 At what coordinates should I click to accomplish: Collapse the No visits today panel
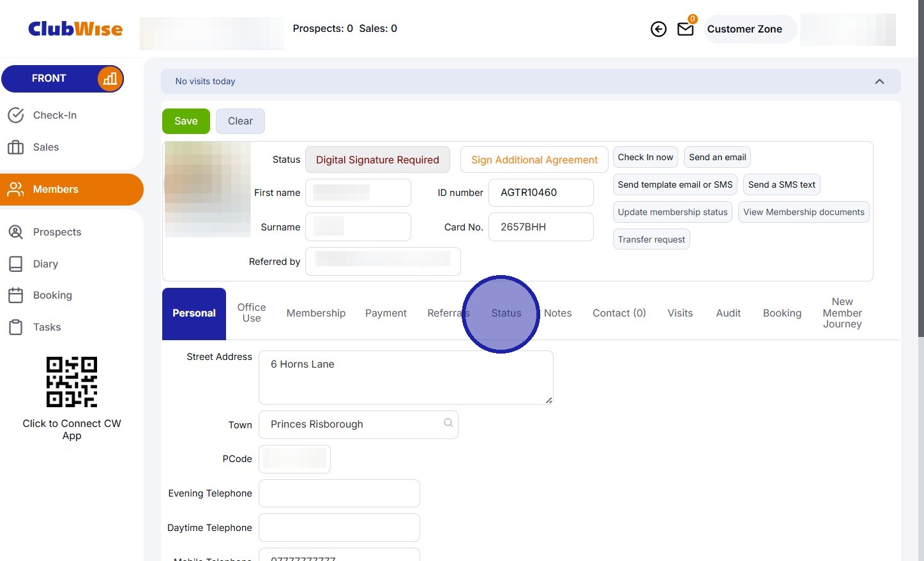point(879,82)
